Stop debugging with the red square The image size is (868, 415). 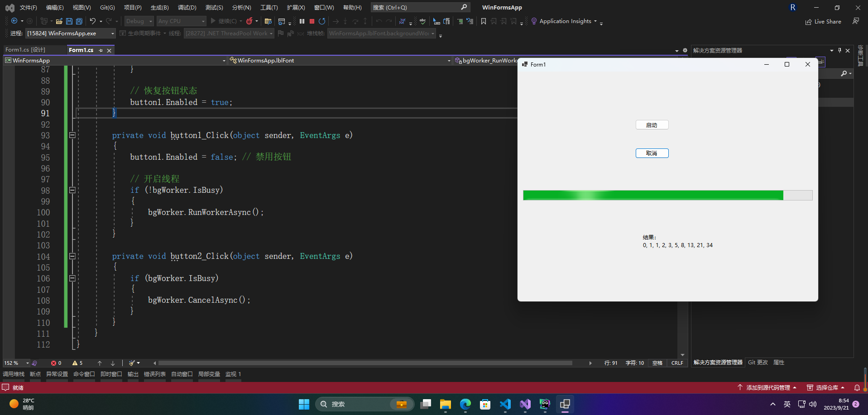coord(312,21)
